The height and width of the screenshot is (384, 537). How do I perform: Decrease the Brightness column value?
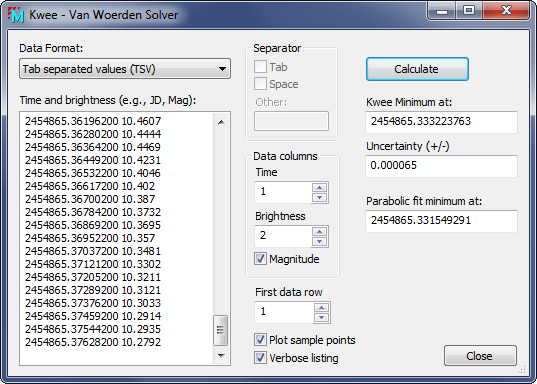[x=320, y=241]
